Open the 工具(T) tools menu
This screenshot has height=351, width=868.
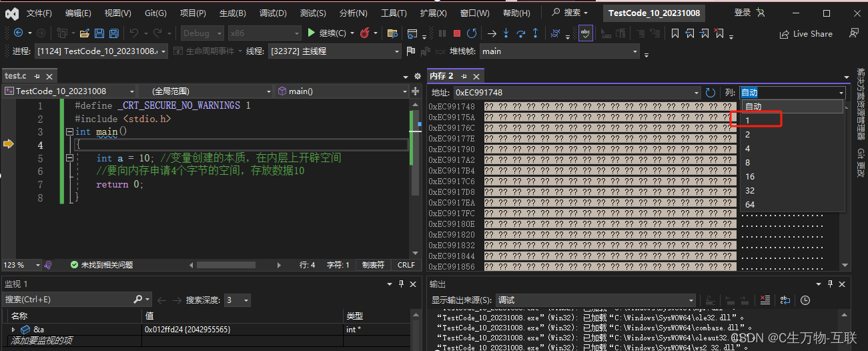point(394,13)
